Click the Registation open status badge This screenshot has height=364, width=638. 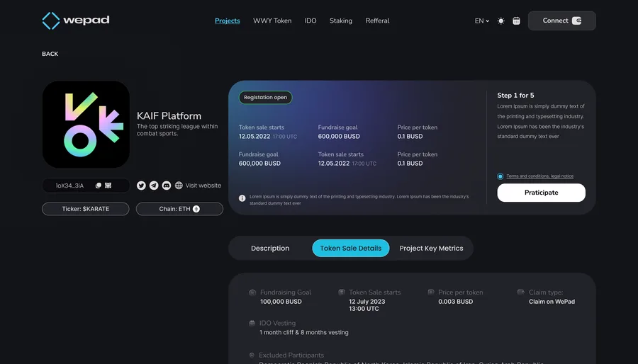(265, 98)
